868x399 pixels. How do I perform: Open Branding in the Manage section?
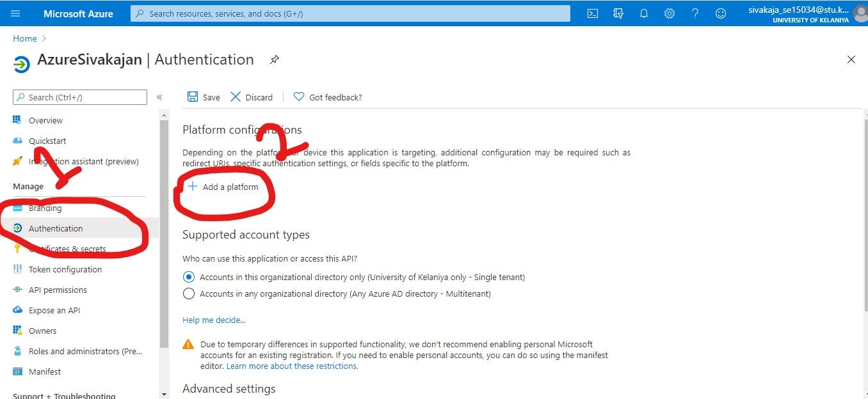coord(45,208)
